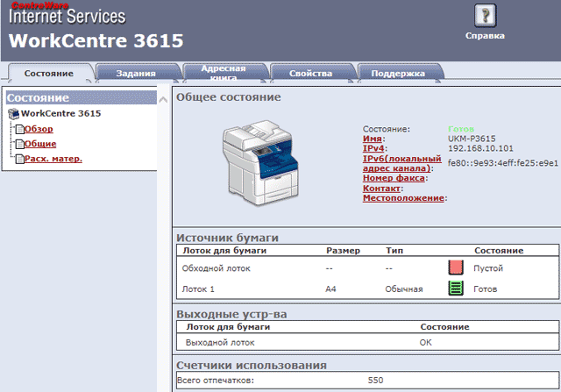Viewport: 561px width, 392px height.
Task: Click the Состояние sidebar header
Action: (x=82, y=97)
